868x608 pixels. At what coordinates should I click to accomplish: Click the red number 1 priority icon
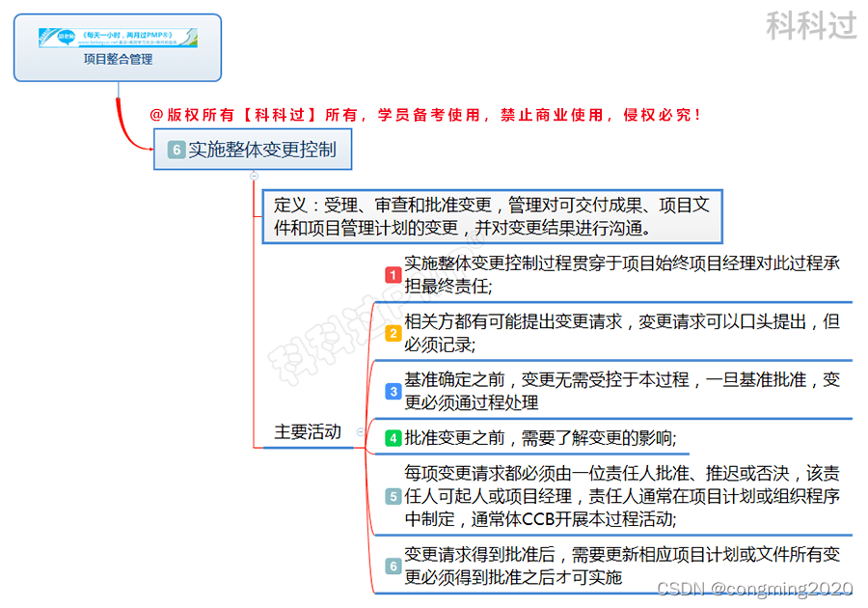[393, 275]
